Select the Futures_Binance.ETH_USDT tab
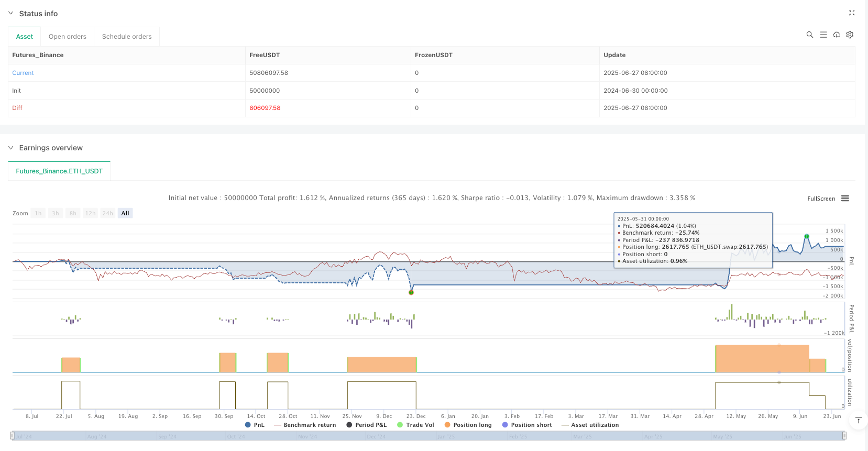This screenshot has width=868, height=451. point(59,171)
